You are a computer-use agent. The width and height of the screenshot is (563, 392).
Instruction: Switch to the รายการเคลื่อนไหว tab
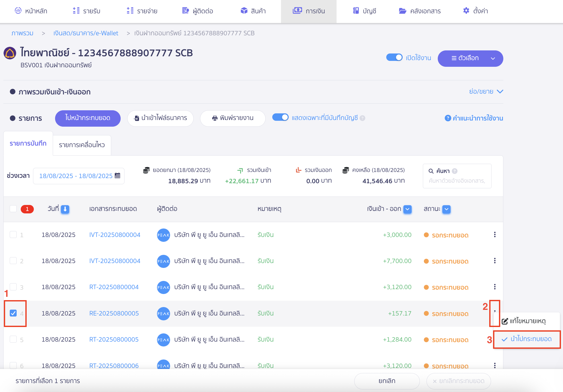click(x=82, y=145)
